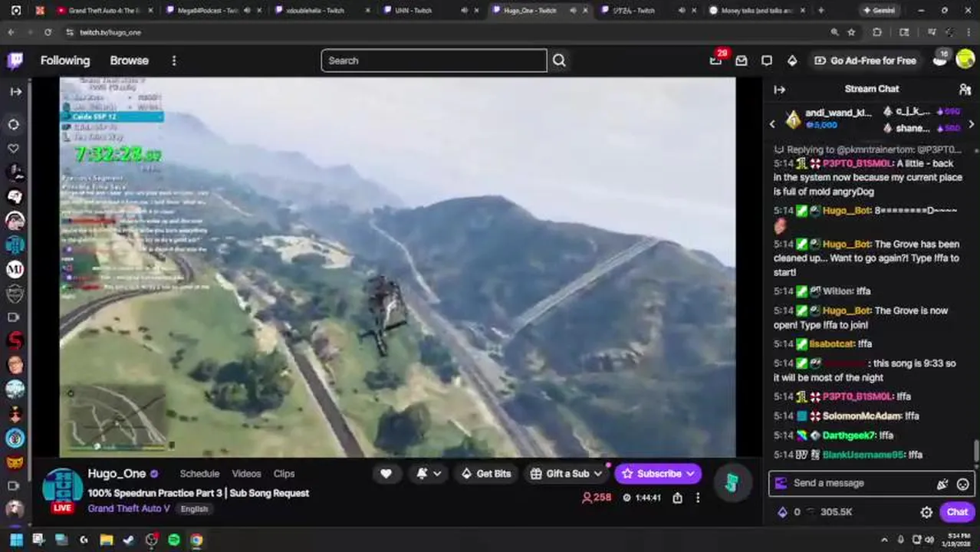Click the Twitch home logo
Viewport: 980px width, 552px height.
15,61
